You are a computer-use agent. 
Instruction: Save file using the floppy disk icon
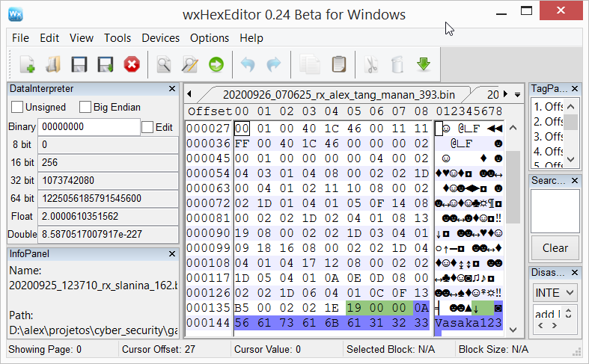click(x=79, y=64)
